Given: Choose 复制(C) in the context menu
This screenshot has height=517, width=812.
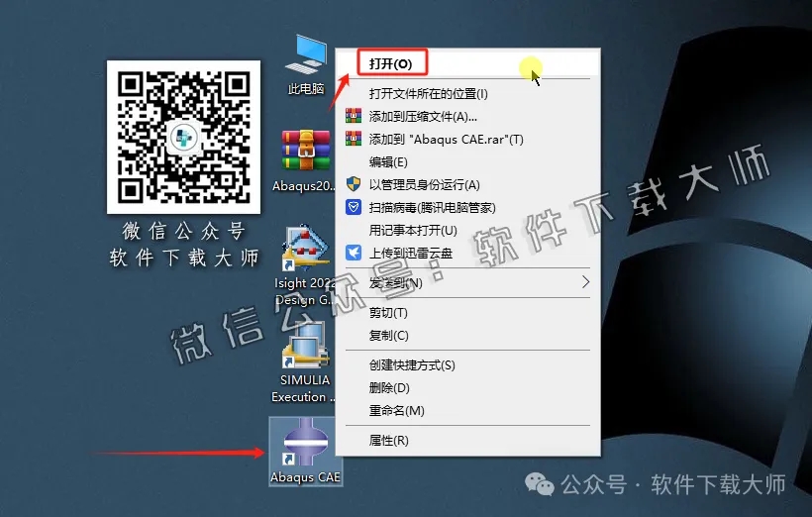Looking at the screenshot, I should tap(468, 336).
